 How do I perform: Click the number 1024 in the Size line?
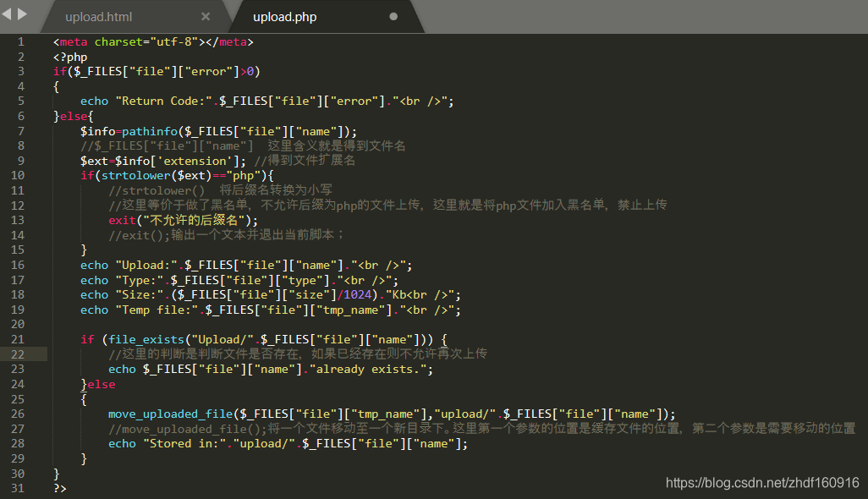point(356,294)
